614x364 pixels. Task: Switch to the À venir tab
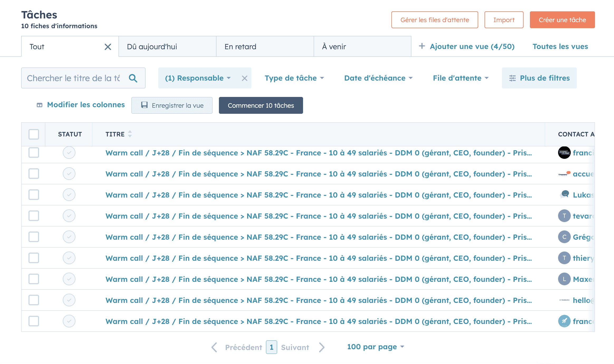pyautogui.click(x=363, y=47)
